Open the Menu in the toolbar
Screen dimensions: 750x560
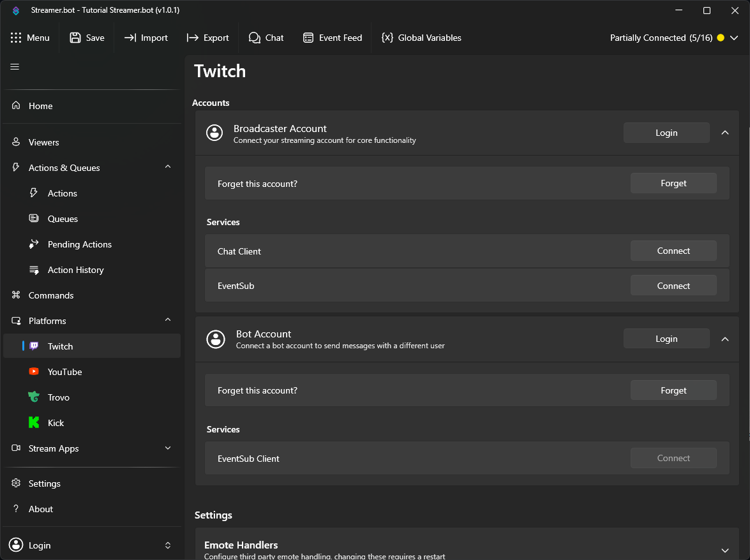pos(30,38)
